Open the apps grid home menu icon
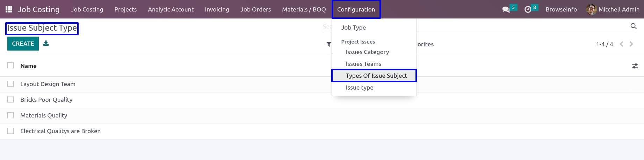This screenshot has width=644, height=160. pyautogui.click(x=9, y=9)
